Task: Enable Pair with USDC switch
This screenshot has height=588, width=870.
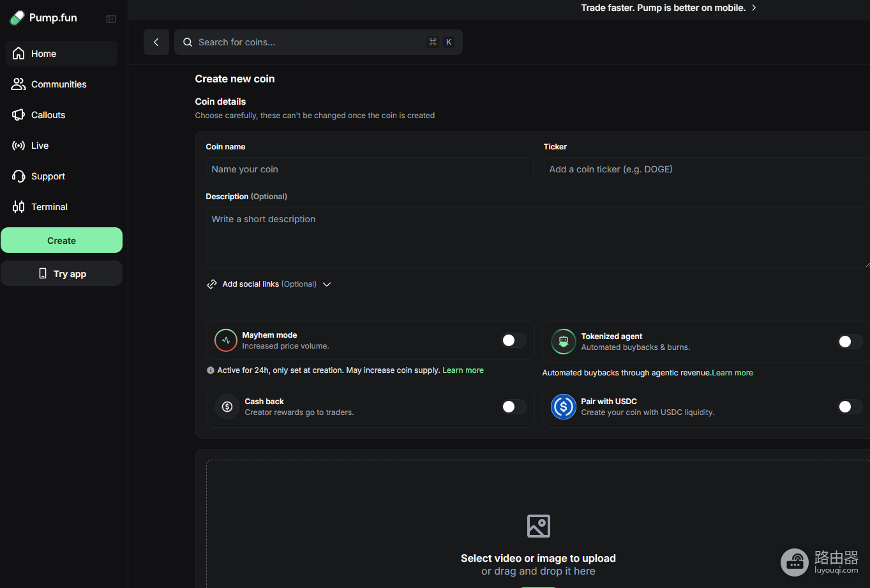Action: click(850, 407)
